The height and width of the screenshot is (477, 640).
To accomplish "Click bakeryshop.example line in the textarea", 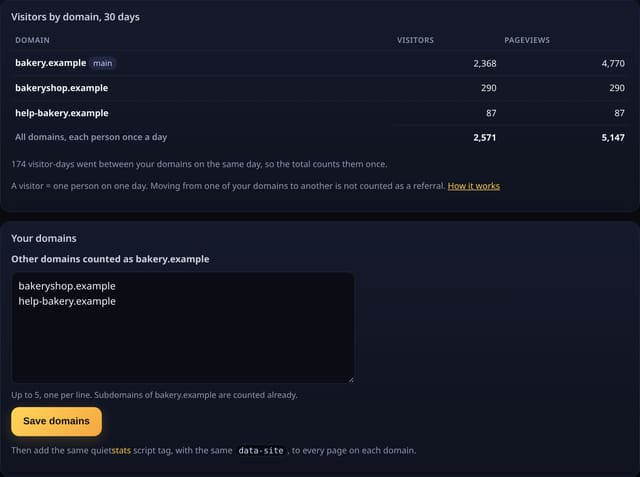I will (x=67, y=286).
